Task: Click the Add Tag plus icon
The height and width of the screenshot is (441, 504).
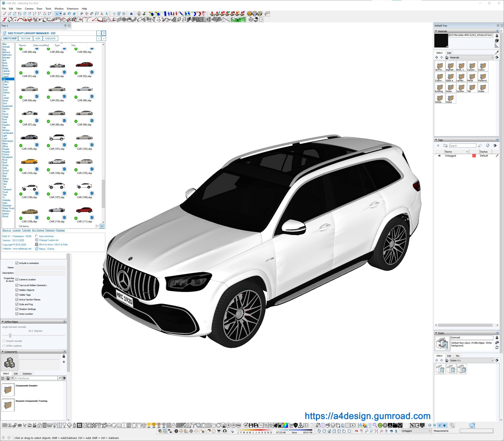Action: pos(438,146)
